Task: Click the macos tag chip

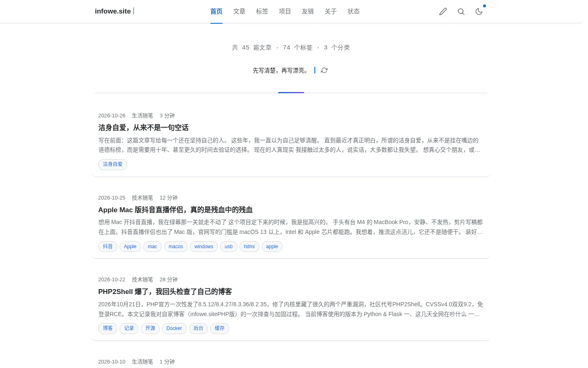Action: 176,247
